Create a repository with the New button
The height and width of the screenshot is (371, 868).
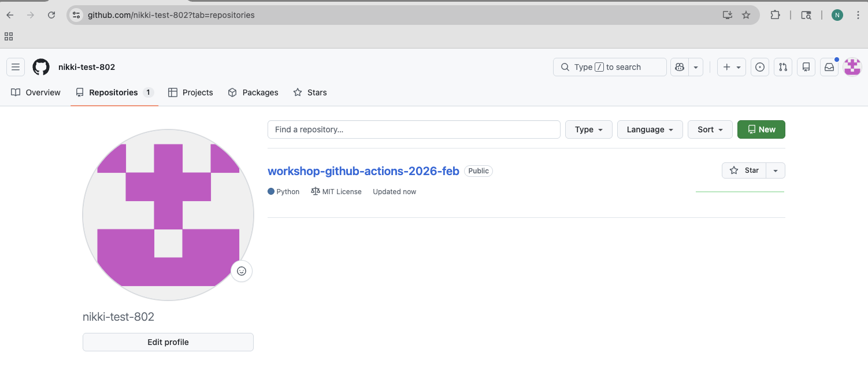coord(761,129)
